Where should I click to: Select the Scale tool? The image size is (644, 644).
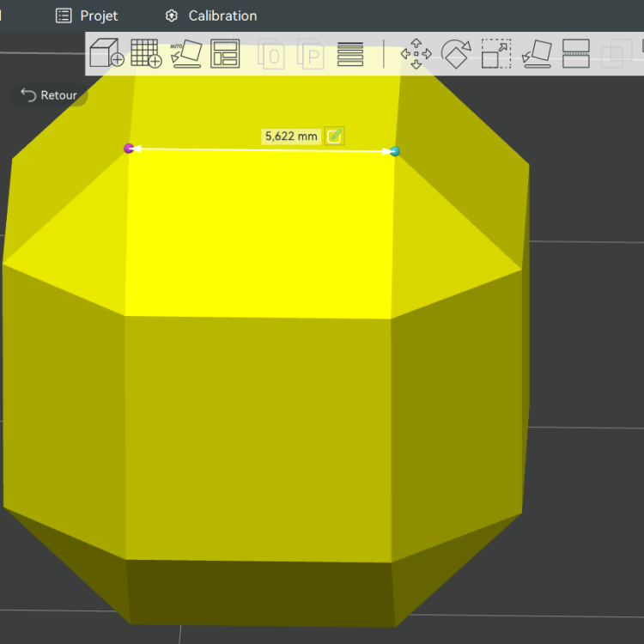[x=496, y=53]
